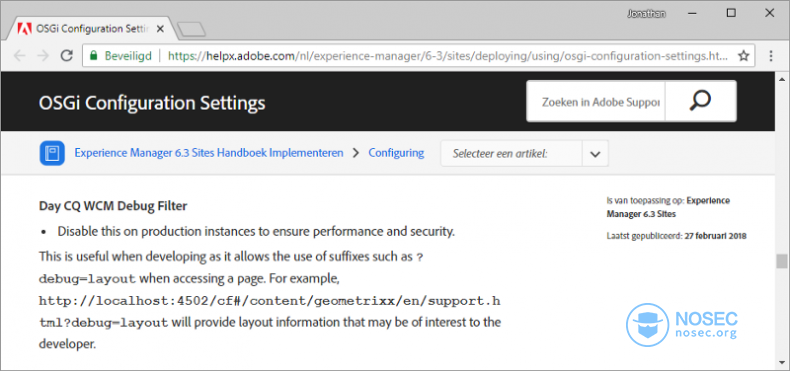790x371 pixels.
Task: Click the chevron arrow of the article selector
Action: pos(596,154)
